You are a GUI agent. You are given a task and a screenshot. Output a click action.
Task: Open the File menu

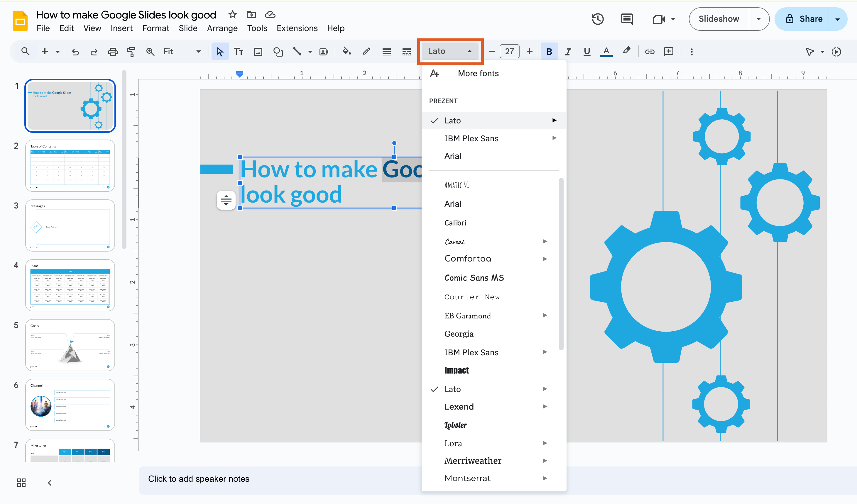coord(43,28)
